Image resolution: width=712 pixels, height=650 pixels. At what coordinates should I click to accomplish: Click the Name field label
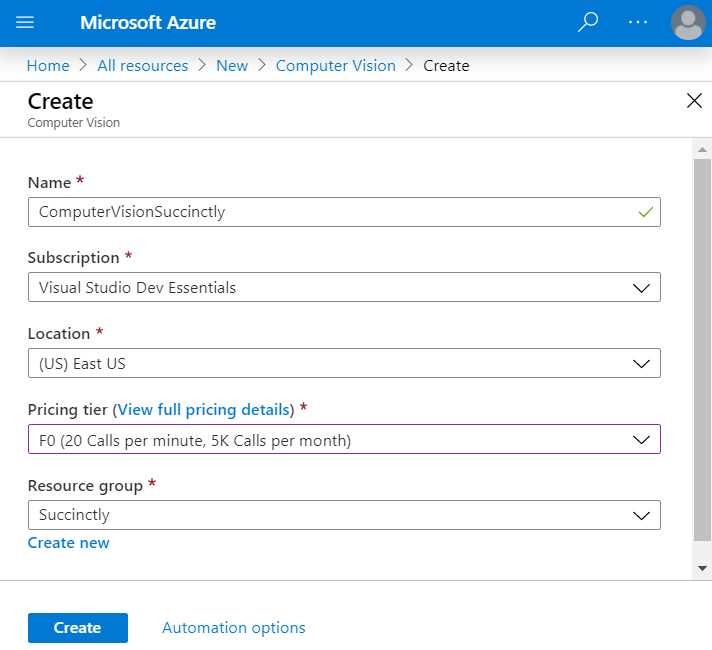(49, 183)
